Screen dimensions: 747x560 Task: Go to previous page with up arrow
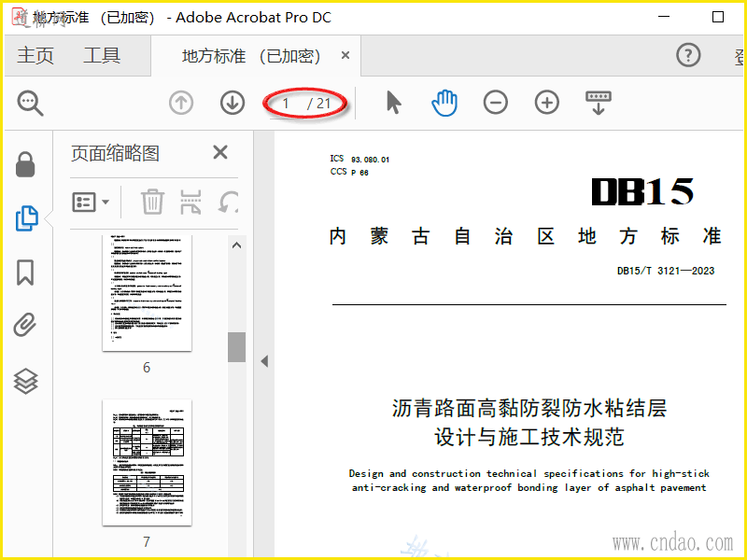(181, 103)
